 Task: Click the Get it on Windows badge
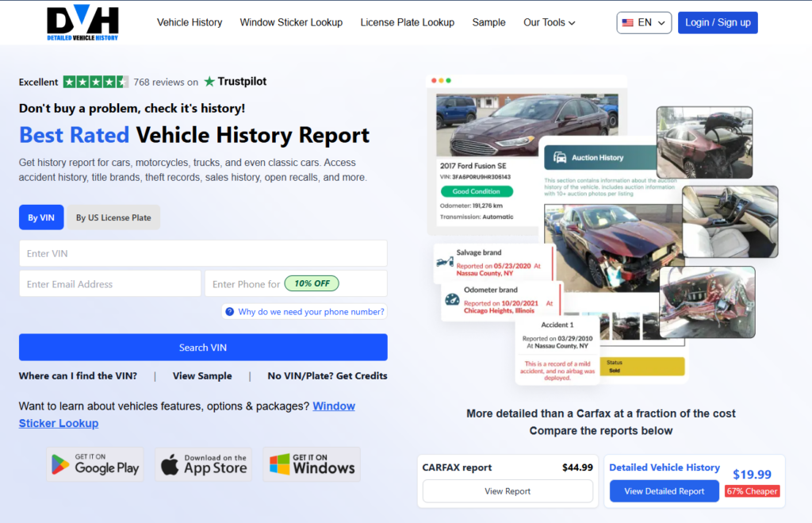(312, 464)
